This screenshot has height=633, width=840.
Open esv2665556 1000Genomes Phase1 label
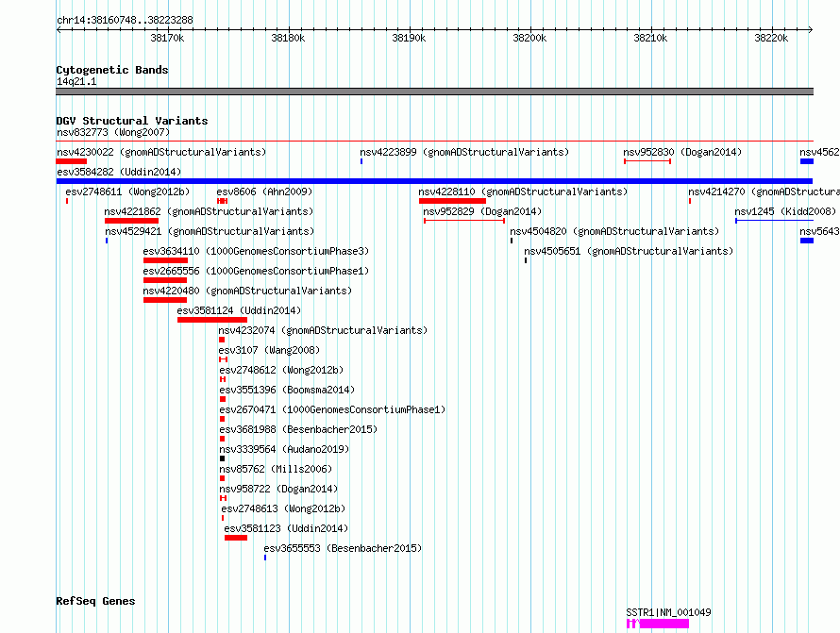pyautogui.click(x=256, y=271)
